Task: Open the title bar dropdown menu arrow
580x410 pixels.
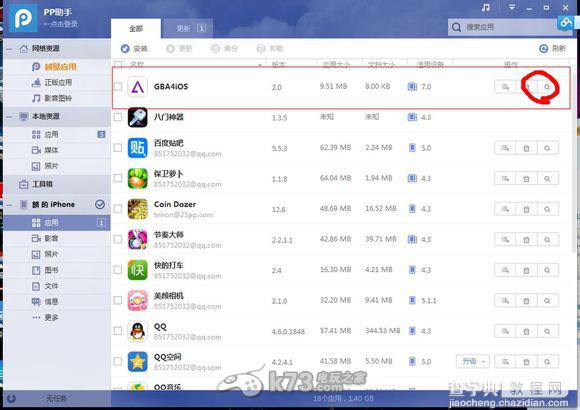Action: tap(512, 7)
